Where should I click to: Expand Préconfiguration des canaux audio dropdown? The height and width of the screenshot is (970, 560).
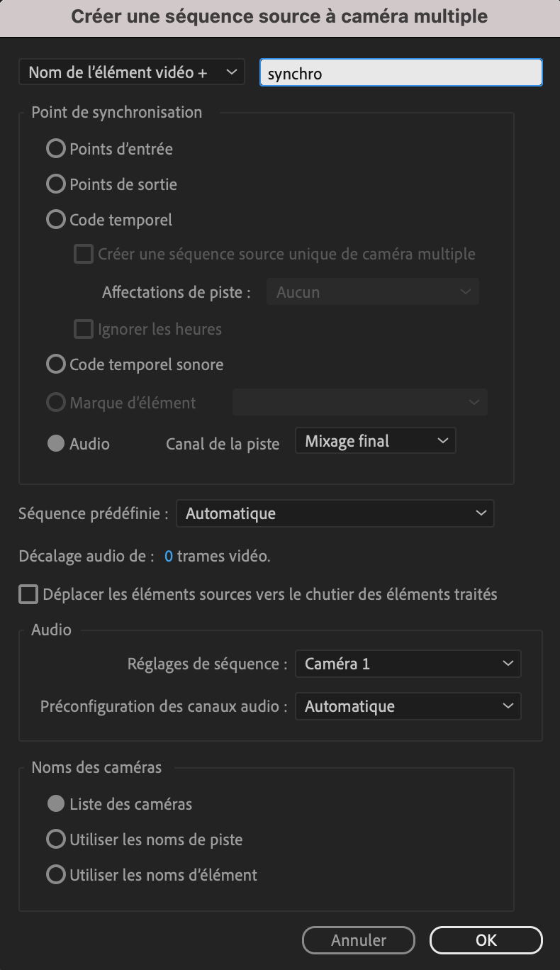coord(408,706)
